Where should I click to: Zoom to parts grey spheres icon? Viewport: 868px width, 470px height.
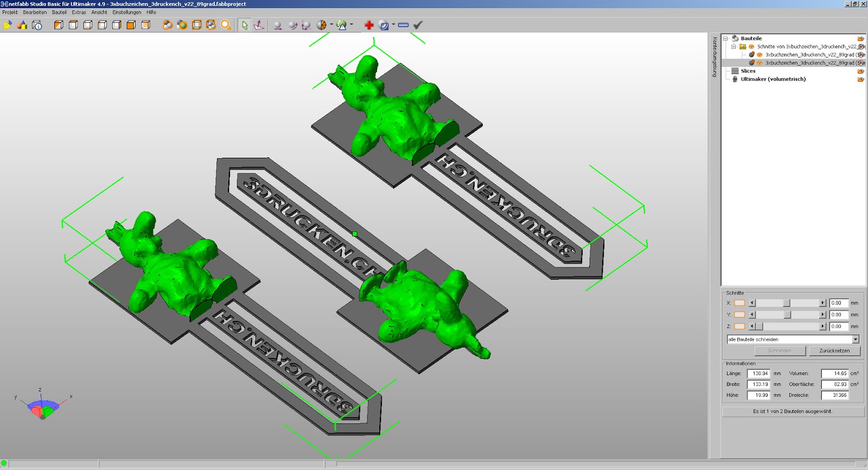point(168,25)
